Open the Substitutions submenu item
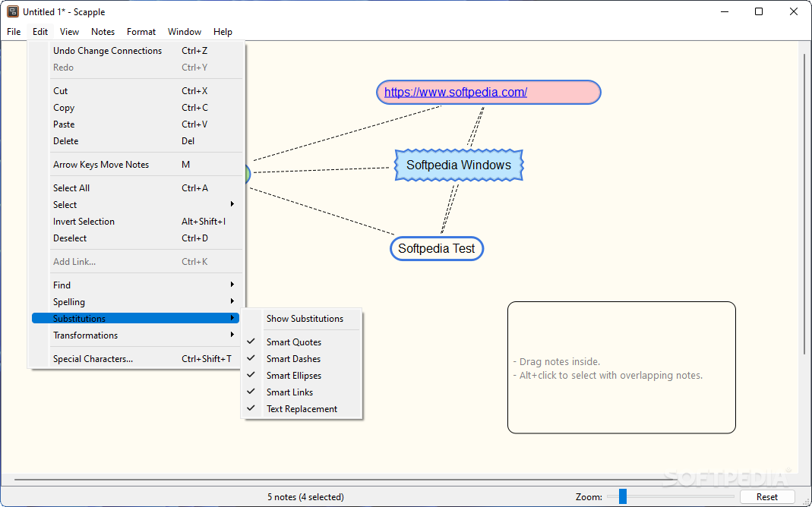Viewport: 812px width, 507px height. coord(136,319)
